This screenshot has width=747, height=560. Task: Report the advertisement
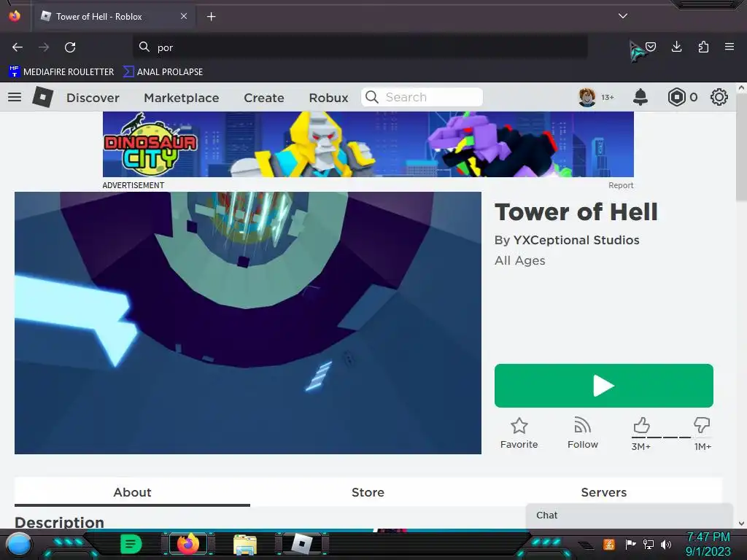click(x=621, y=185)
